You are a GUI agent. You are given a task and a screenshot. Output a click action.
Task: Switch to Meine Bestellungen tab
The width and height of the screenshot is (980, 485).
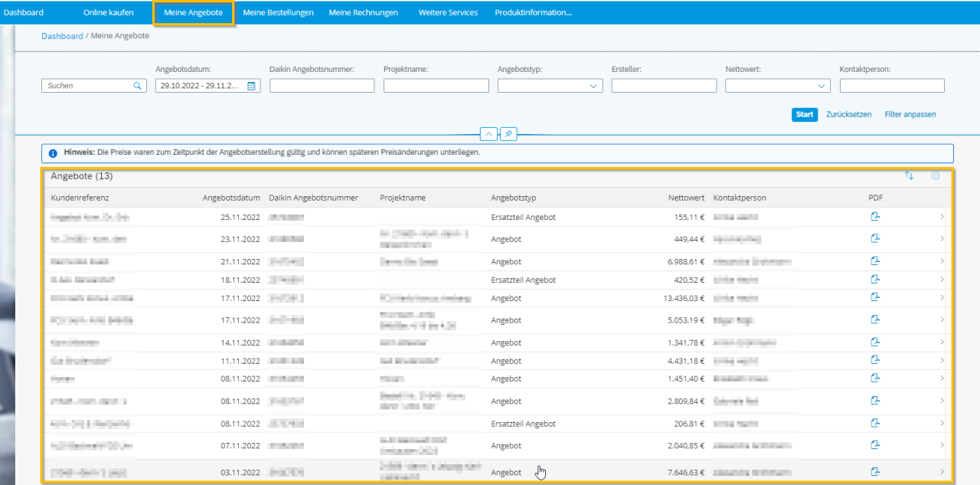click(277, 13)
